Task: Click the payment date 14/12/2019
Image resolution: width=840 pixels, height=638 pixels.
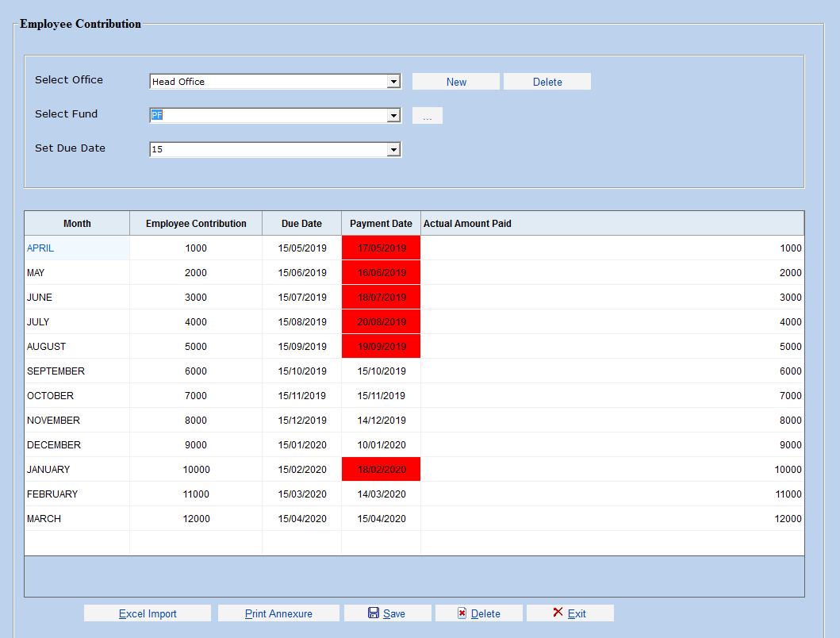Action: click(x=382, y=421)
